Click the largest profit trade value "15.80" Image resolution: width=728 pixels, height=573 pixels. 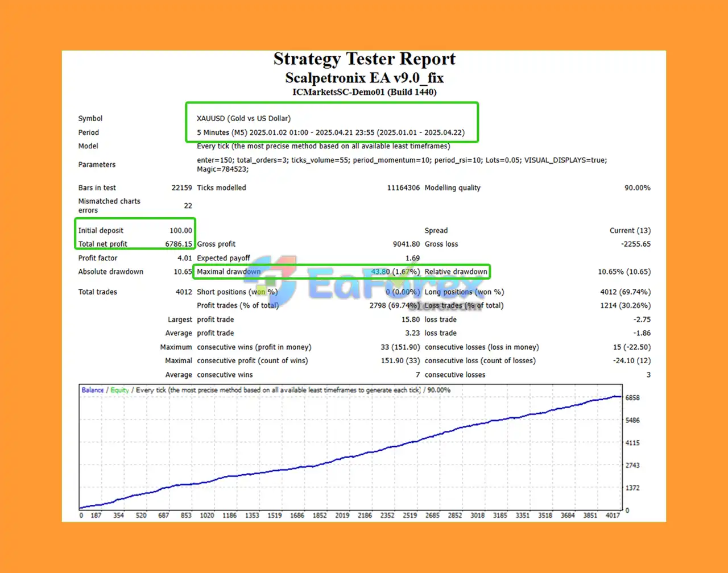(x=411, y=320)
